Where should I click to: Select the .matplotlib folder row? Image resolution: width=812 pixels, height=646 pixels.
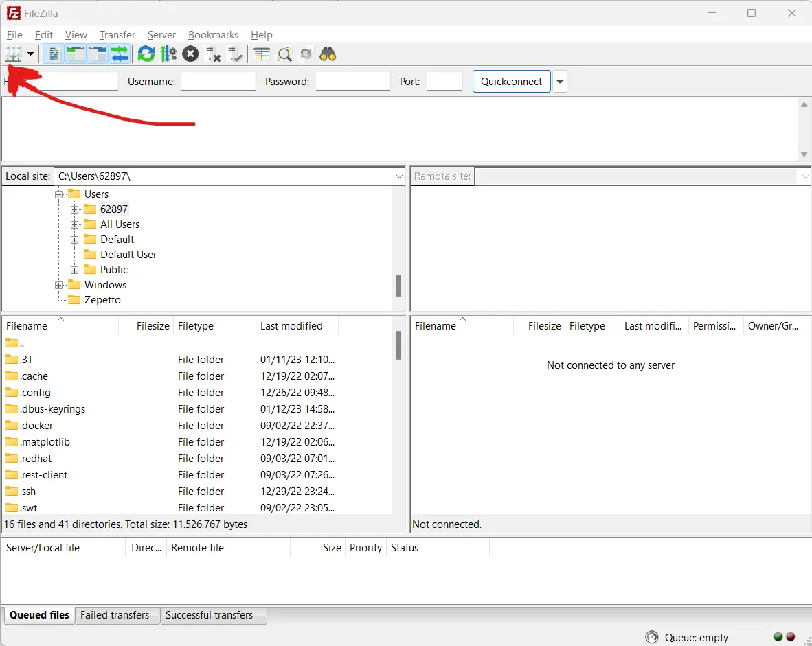click(196, 442)
